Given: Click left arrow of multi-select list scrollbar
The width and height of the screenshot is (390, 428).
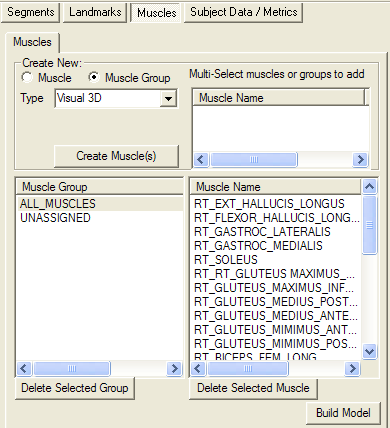Looking at the screenshot, I should 201,159.
